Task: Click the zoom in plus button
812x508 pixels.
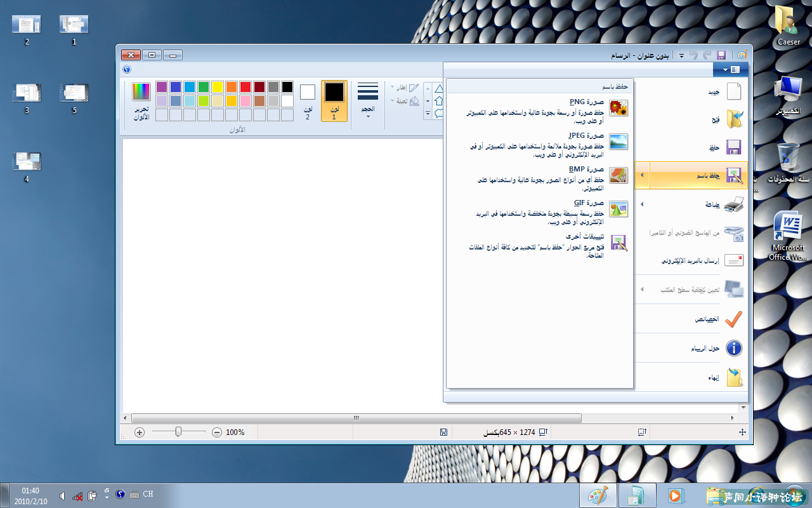Action: (140, 432)
